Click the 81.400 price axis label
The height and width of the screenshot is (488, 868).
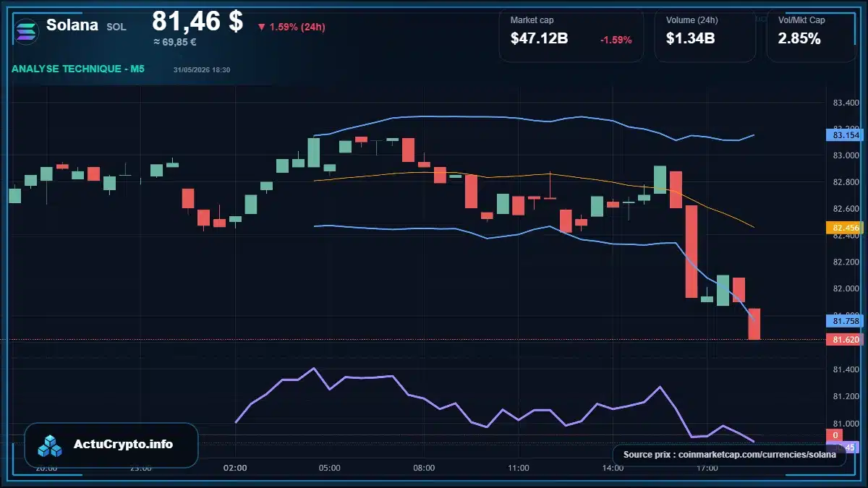[846, 370]
